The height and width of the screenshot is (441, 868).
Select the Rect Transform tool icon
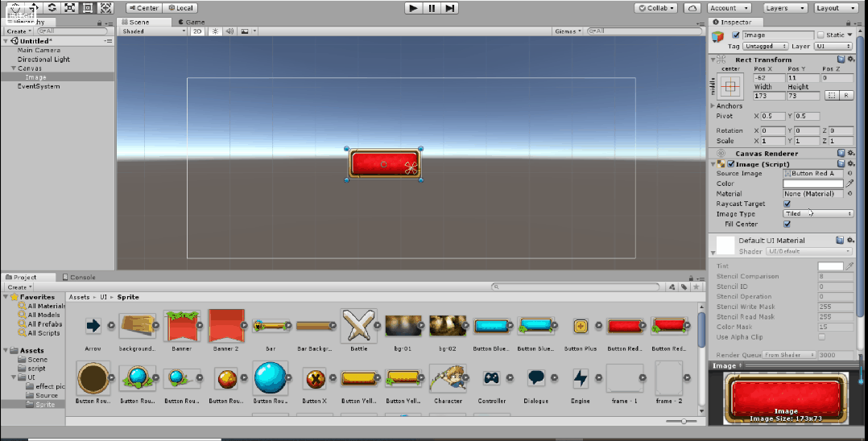[x=88, y=8]
